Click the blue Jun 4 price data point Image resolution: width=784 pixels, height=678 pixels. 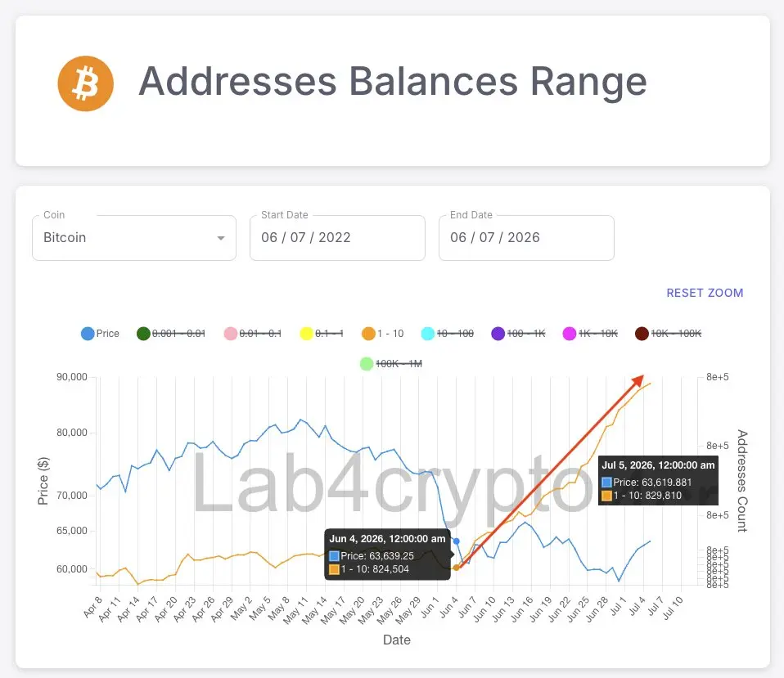pos(456,541)
